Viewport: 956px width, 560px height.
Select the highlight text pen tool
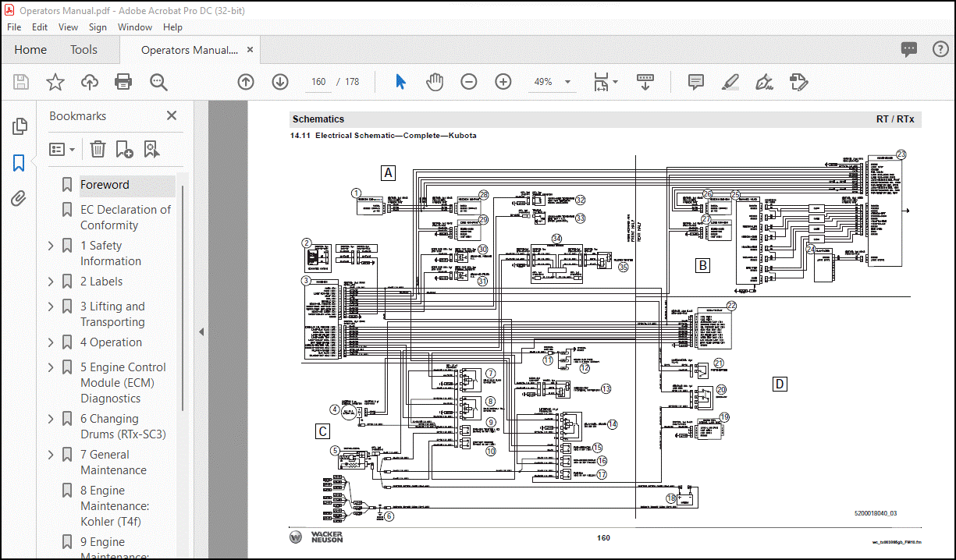[x=730, y=82]
